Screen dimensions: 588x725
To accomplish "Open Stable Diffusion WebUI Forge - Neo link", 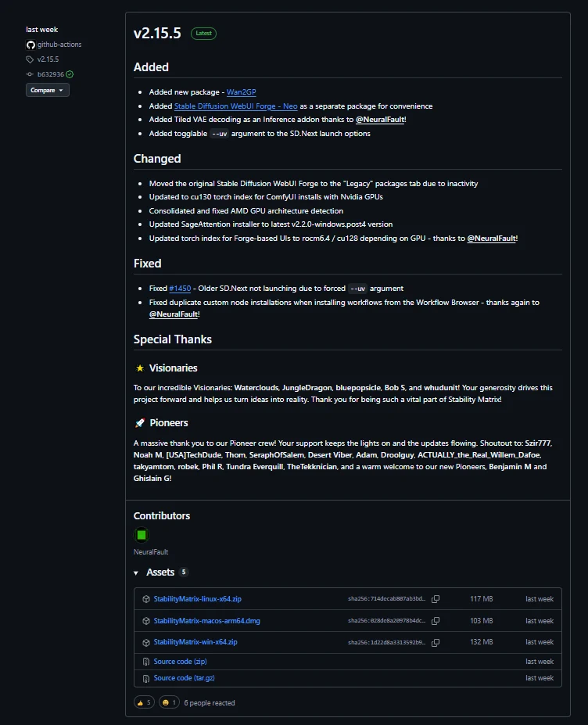I will (236, 106).
